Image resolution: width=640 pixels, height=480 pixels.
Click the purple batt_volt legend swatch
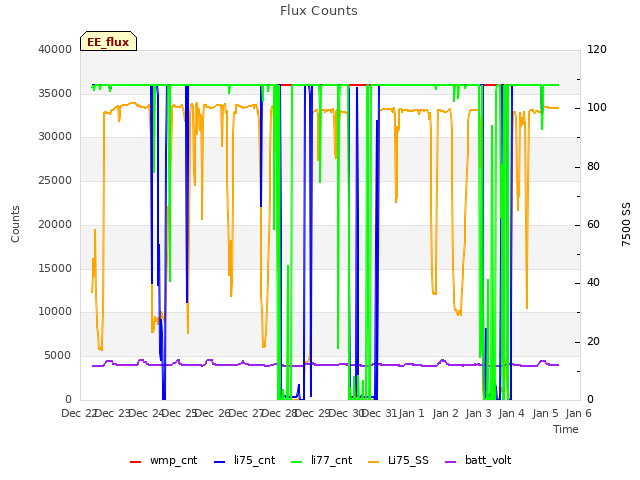(451, 461)
